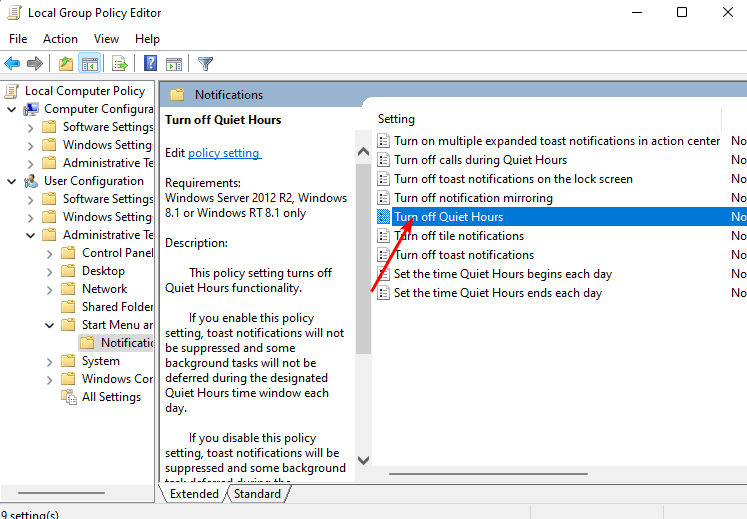
Task: Click the policy setting link
Action: 224,153
